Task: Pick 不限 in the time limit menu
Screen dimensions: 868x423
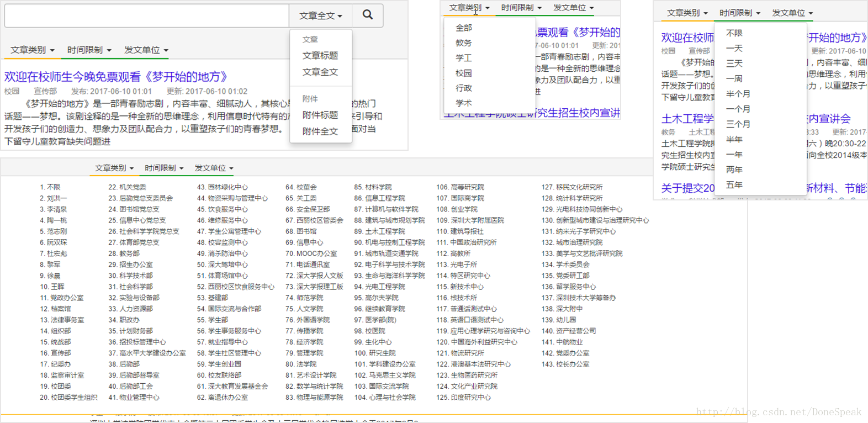Action: (x=734, y=33)
